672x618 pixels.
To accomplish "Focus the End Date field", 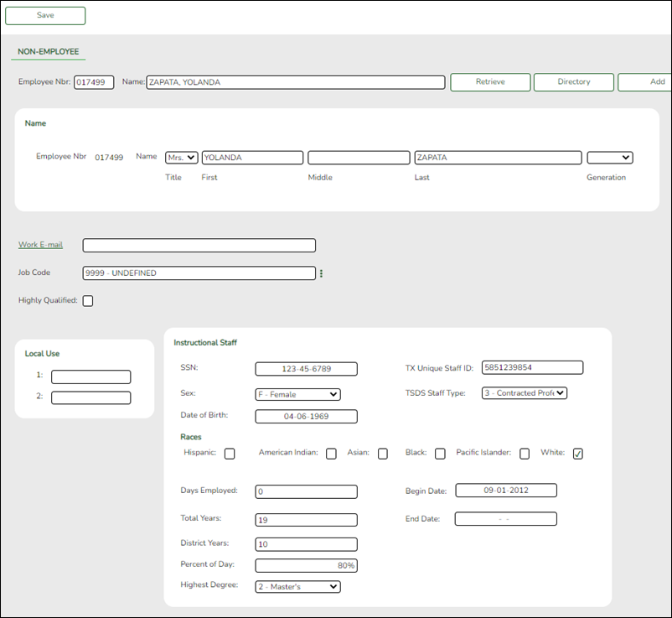I will 505,519.
